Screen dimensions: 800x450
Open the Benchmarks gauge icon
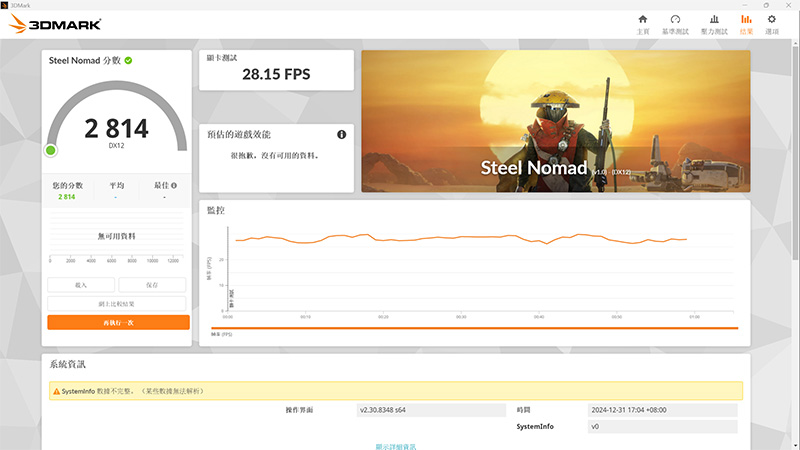pyautogui.click(x=675, y=19)
